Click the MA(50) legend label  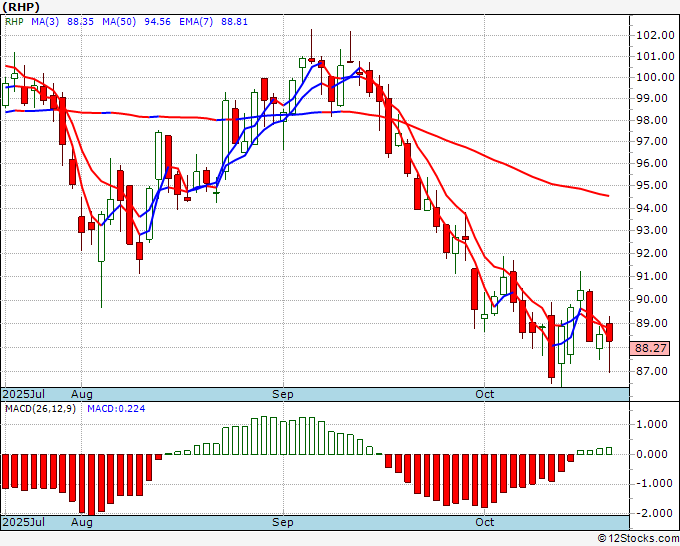tap(119, 22)
